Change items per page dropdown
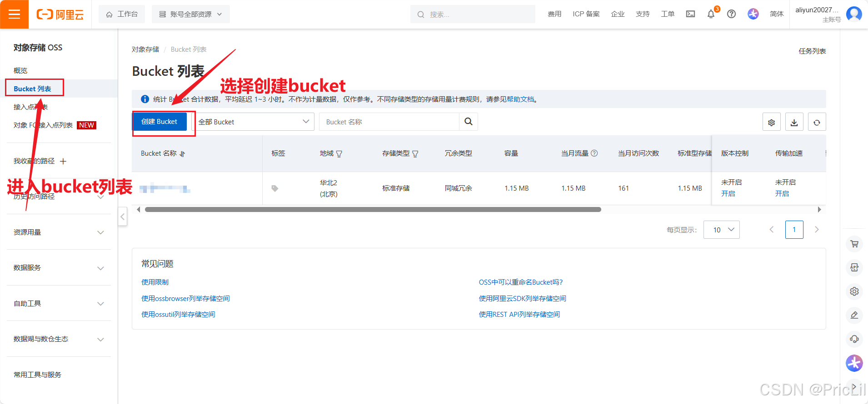The height and width of the screenshot is (404, 868). (x=721, y=230)
